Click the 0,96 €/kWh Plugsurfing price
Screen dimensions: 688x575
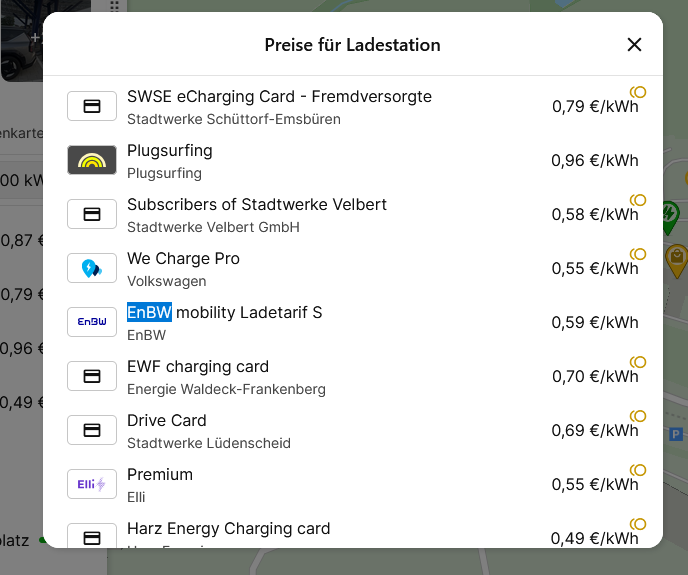click(594, 161)
